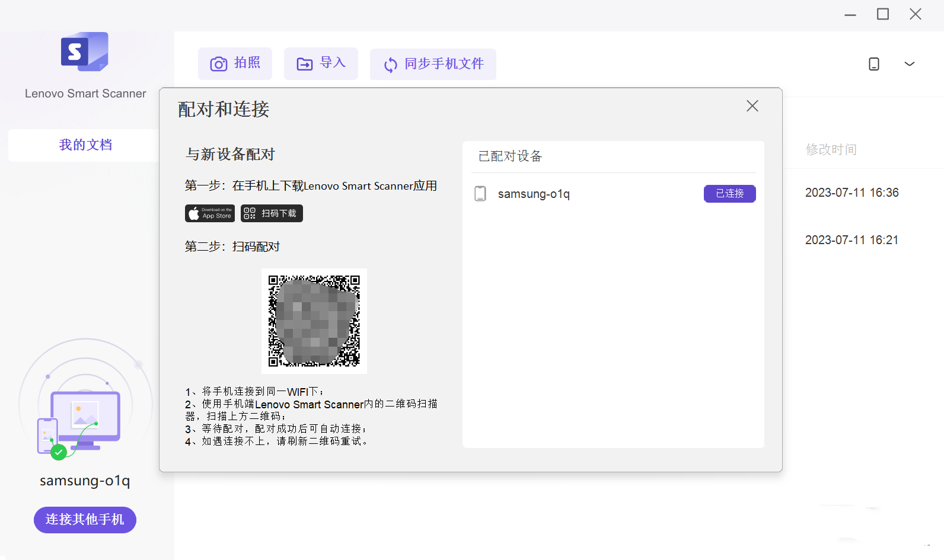Click the 已配对设备 heading
The height and width of the screenshot is (560, 944).
(510, 156)
